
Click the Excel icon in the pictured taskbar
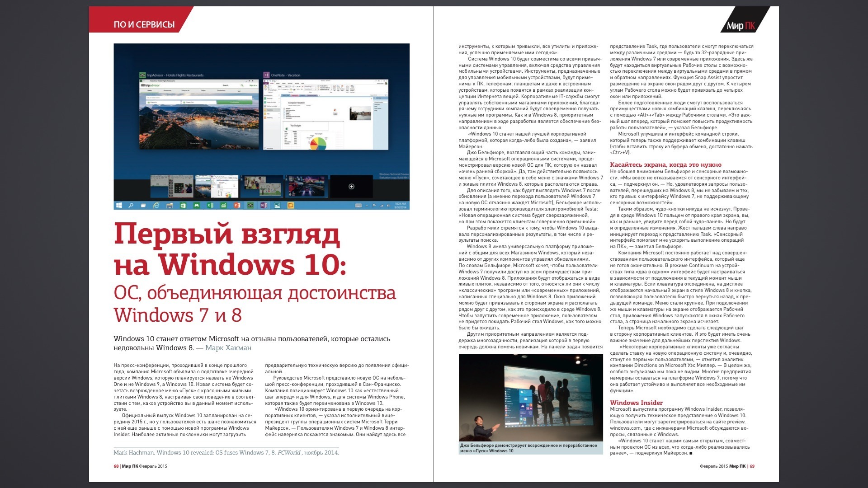click(210, 205)
